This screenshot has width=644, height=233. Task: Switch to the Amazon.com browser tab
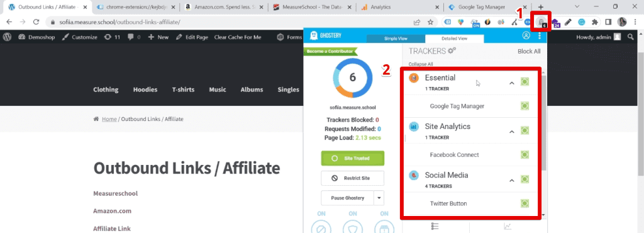(224, 7)
